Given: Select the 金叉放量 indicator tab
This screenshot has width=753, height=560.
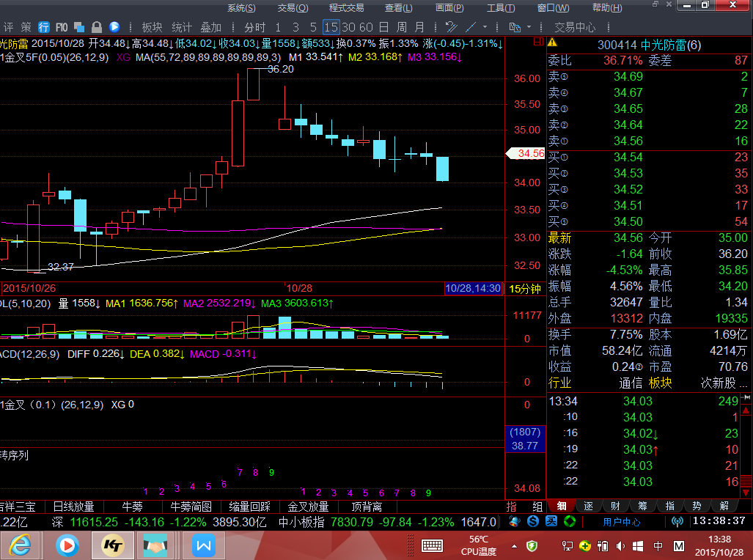Looking at the screenshot, I should [x=309, y=506].
